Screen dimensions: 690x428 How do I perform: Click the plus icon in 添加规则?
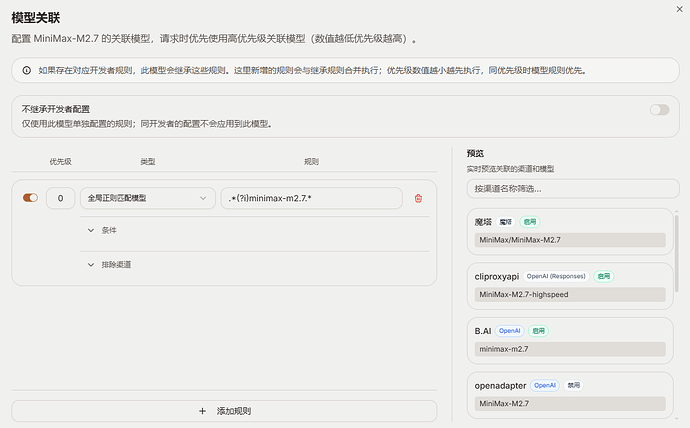tap(202, 411)
